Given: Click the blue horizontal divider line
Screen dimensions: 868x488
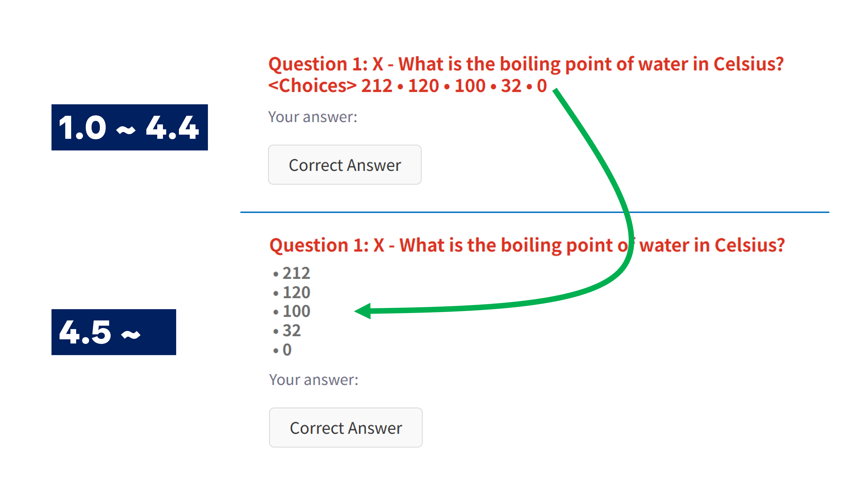Looking at the screenshot, I should tap(438, 212).
